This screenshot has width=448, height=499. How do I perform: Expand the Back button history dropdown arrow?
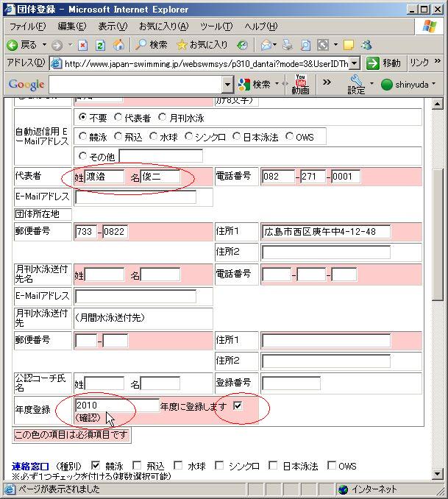(x=43, y=45)
